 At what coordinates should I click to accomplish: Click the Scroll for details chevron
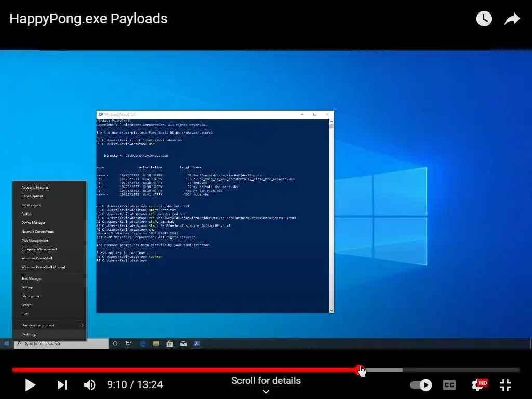point(266,392)
